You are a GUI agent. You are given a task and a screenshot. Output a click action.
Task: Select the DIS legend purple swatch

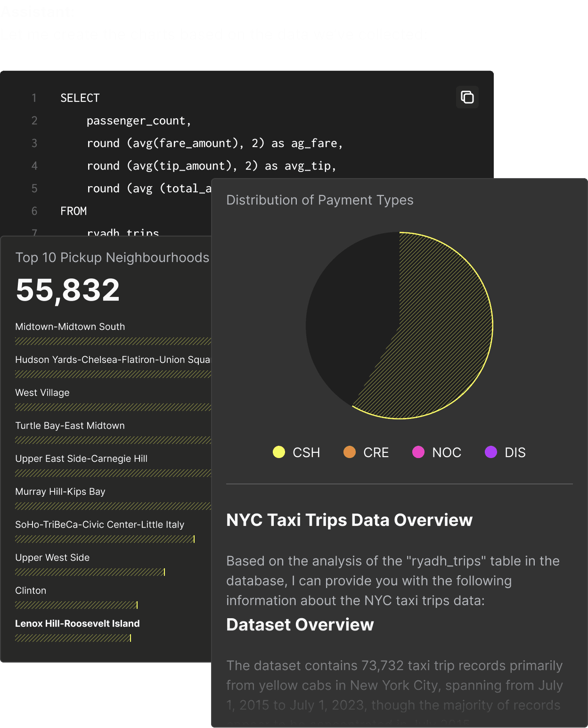[491, 452]
